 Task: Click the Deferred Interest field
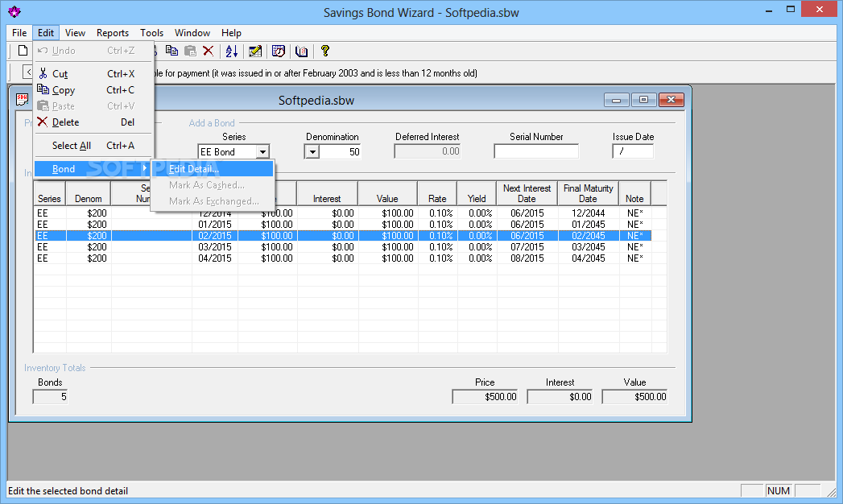(x=428, y=151)
